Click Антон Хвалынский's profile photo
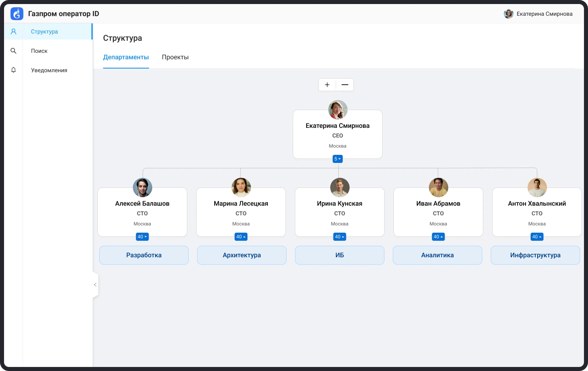The image size is (588, 371). [x=537, y=188]
